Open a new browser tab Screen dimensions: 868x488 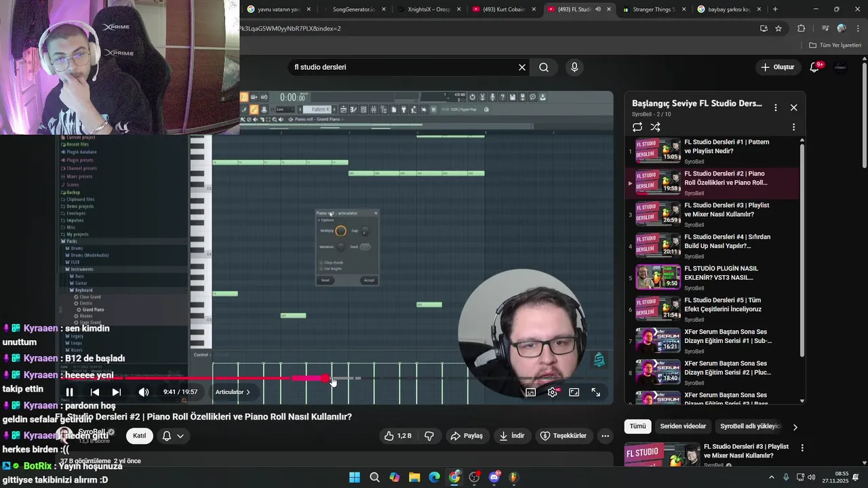pos(775,9)
